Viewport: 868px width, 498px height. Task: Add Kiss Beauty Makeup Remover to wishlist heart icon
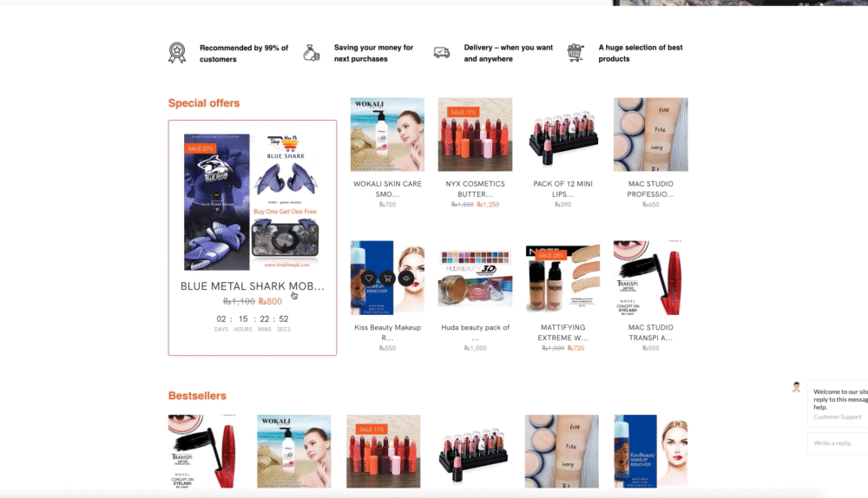click(x=369, y=278)
